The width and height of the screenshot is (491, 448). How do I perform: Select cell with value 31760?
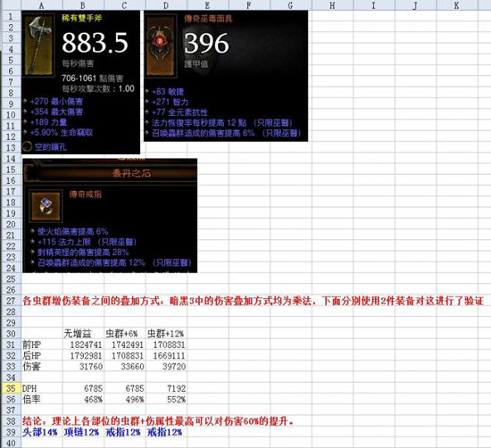coord(83,366)
